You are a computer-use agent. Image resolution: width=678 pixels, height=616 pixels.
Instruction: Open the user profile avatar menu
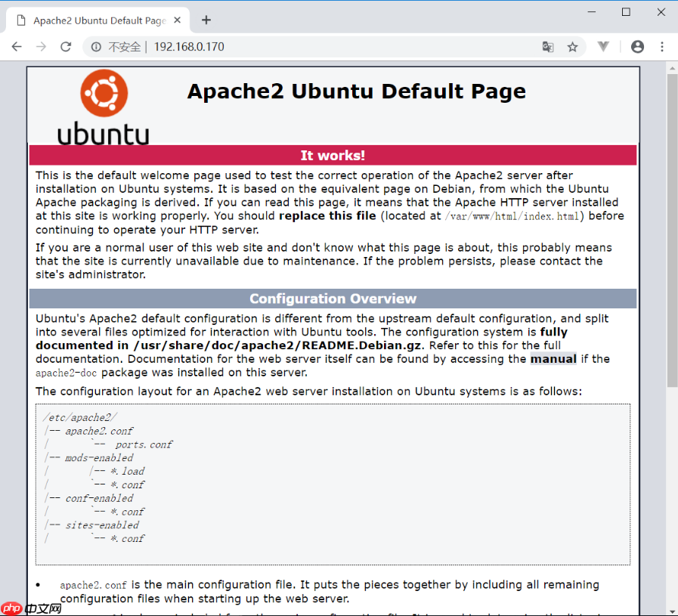637,47
